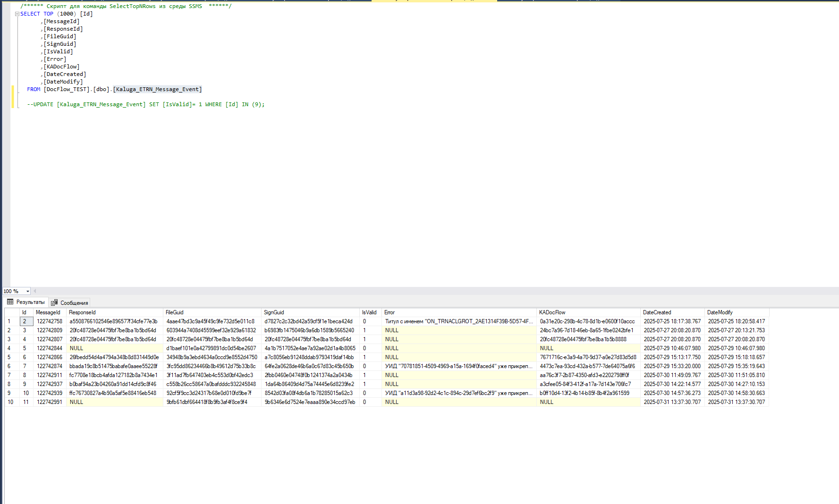Click Error cell УИД "a11d3a98-92d2-4c1c
Viewport: 839px width, 504px height.
tap(459, 393)
